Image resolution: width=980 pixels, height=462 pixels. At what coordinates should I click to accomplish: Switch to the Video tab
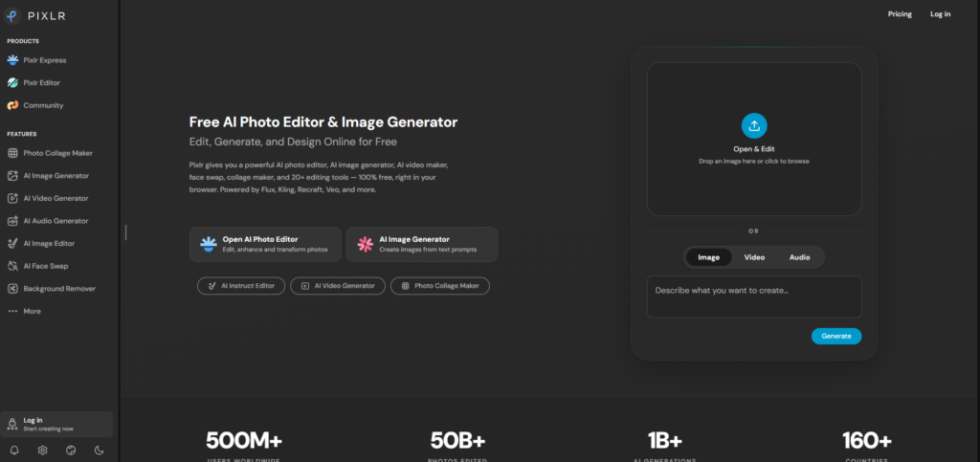coord(754,257)
